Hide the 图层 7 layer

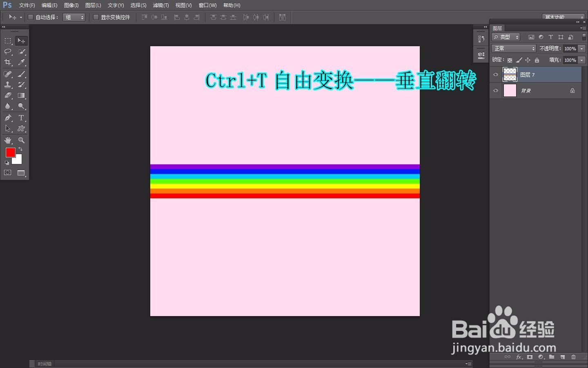pos(495,74)
